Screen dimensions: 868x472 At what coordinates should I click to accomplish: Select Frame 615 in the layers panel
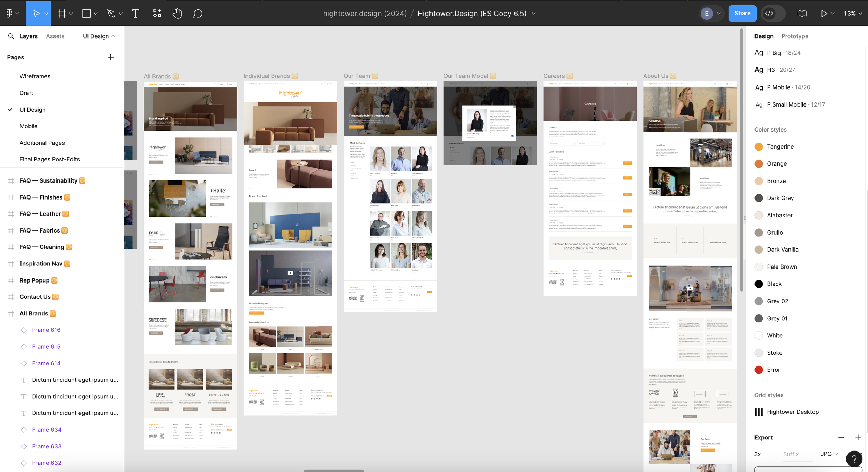(x=46, y=346)
